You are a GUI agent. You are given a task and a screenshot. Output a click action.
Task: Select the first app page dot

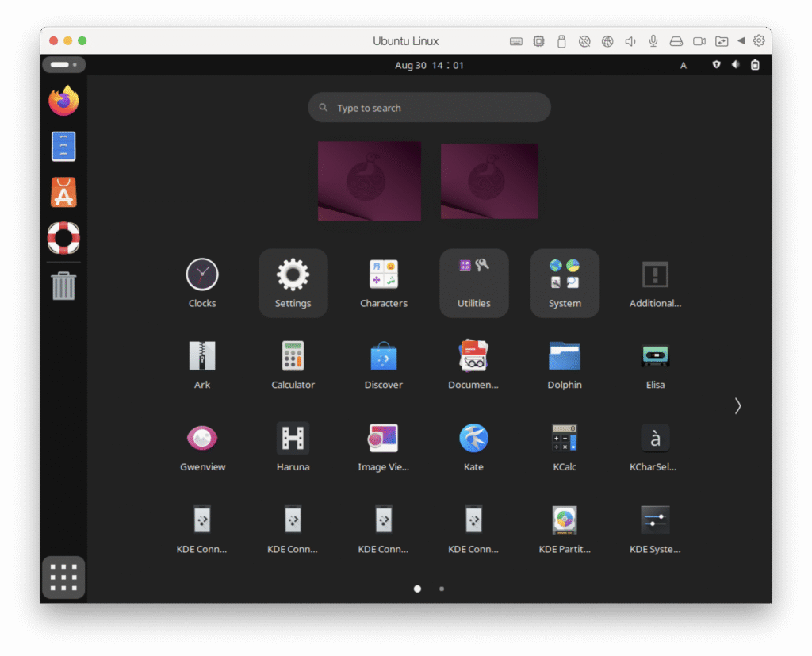(417, 589)
